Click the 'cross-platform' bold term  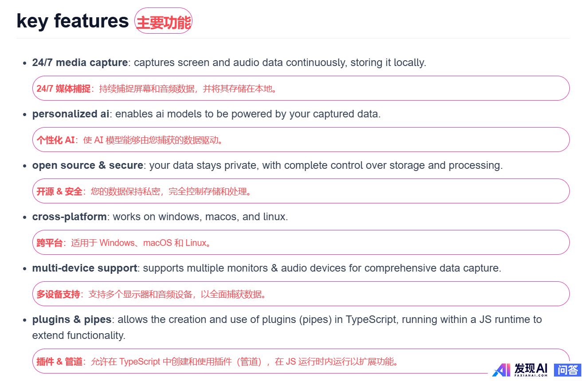click(x=70, y=217)
